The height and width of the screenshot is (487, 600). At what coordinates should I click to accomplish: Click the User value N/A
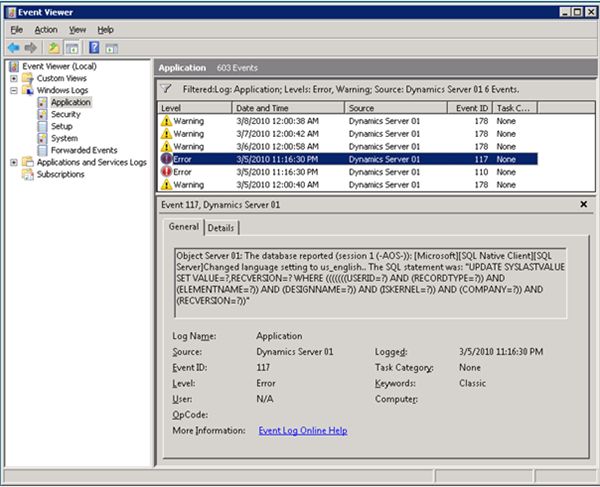click(x=265, y=399)
